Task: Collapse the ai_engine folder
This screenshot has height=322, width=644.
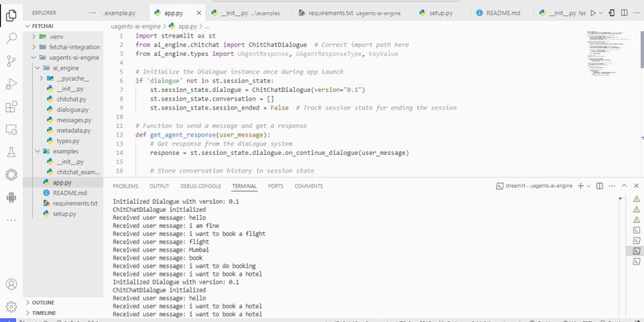Action: [62, 68]
